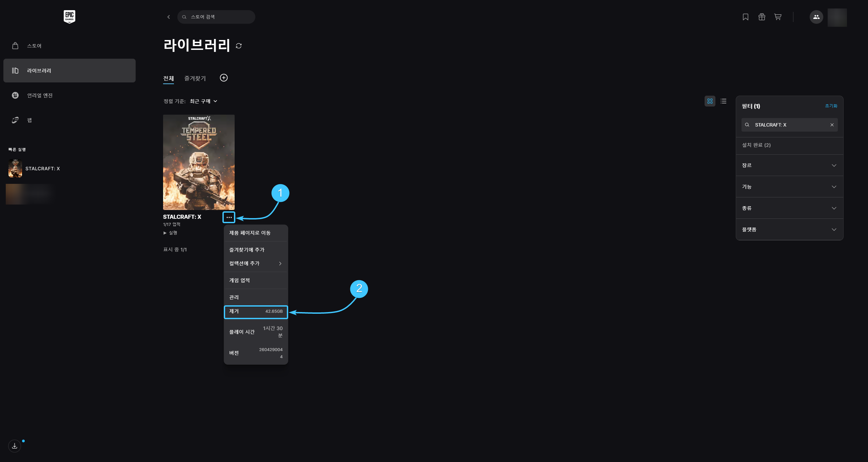Open the three-dots menu for STALCRAFT: X

point(229,217)
